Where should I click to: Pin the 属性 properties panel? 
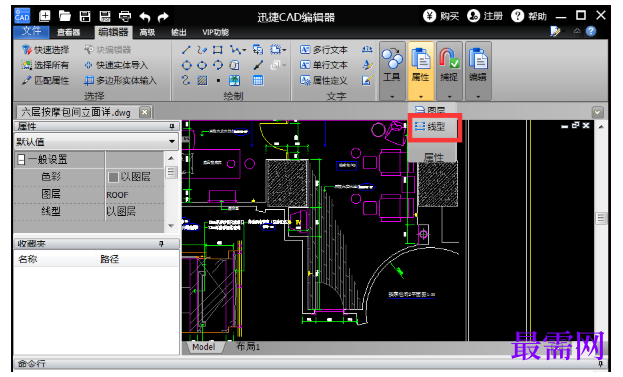[172, 126]
